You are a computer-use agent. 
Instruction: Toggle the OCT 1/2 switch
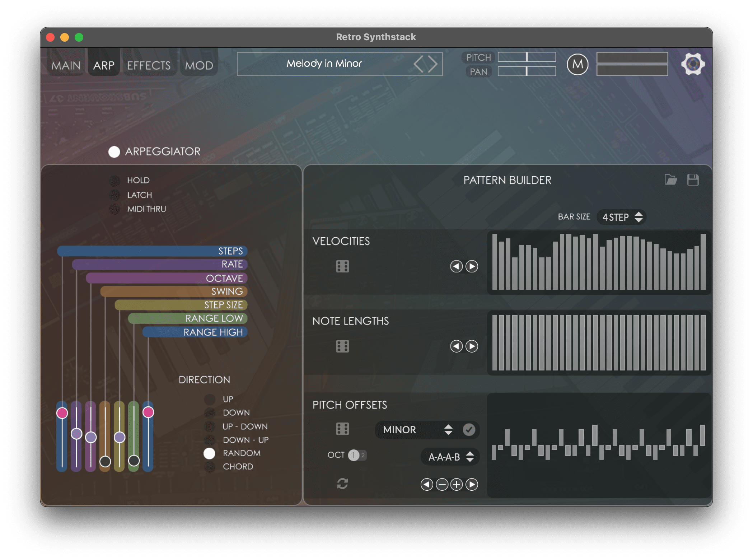coord(357,455)
